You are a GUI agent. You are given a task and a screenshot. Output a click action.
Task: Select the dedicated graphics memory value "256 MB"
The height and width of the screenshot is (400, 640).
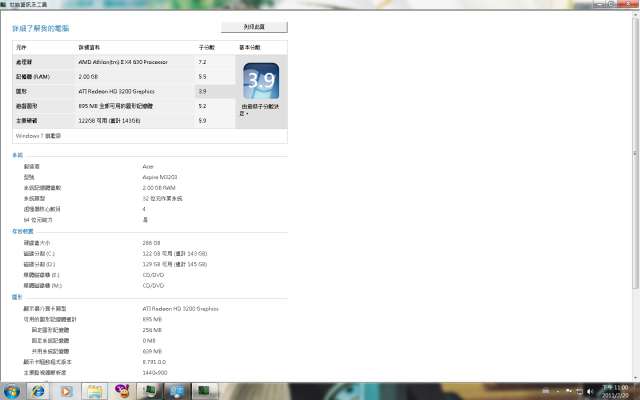pos(152,330)
